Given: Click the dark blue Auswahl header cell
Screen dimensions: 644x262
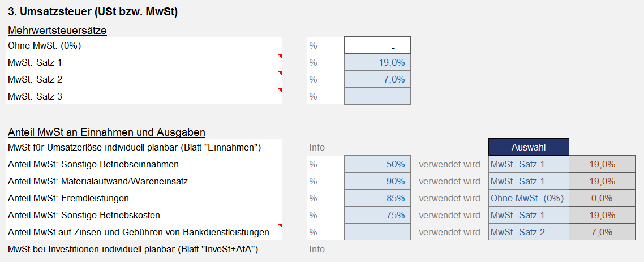Looking at the screenshot, I should (x=529, y=147).
